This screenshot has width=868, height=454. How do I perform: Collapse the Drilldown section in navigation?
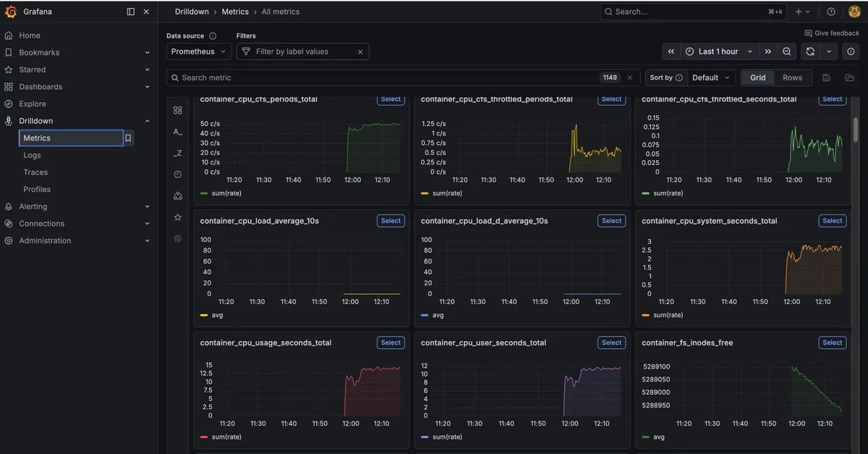[x=147, y=120]
